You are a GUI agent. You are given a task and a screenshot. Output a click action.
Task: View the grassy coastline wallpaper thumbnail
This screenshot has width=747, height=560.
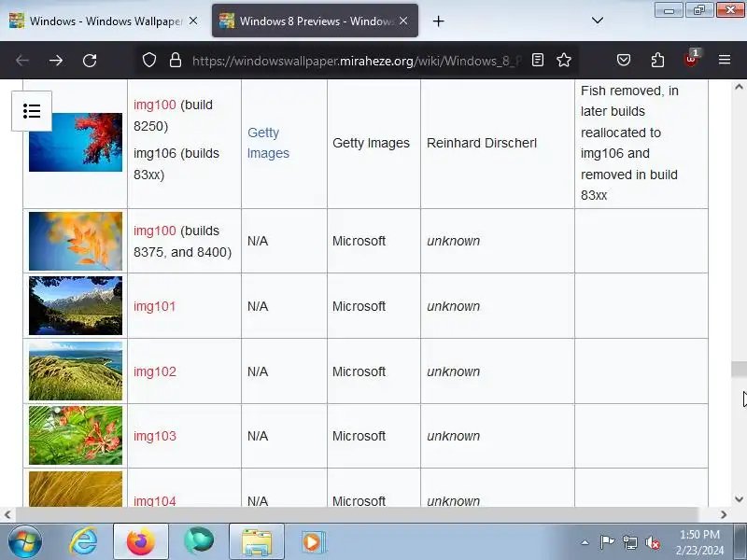[x=76, y=371]
